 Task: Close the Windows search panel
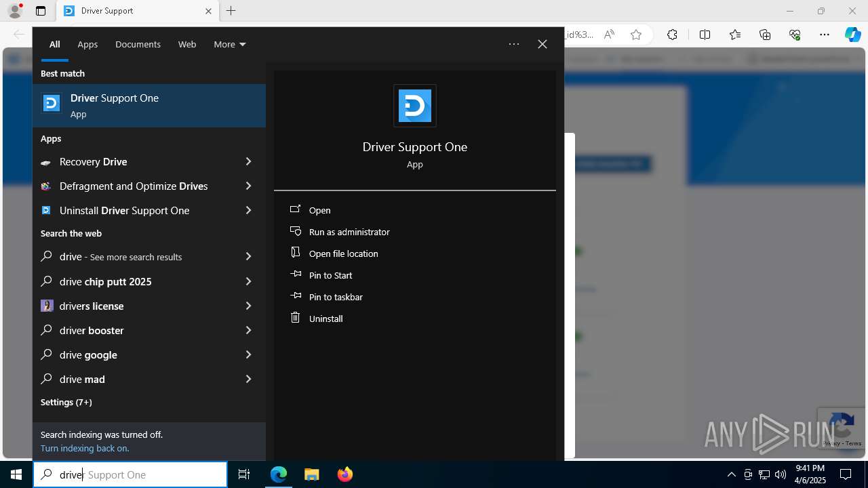click(542, 44)
